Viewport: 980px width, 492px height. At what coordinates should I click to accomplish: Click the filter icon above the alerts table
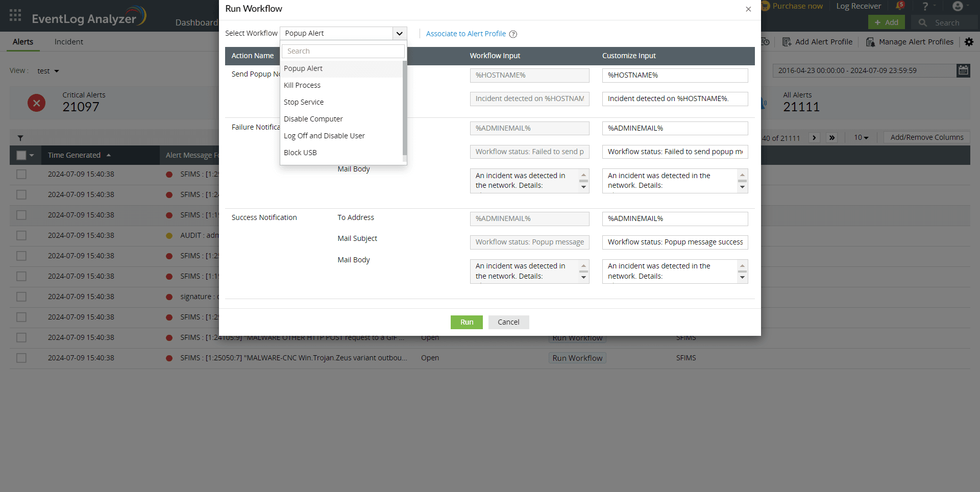tap(20, 138)
